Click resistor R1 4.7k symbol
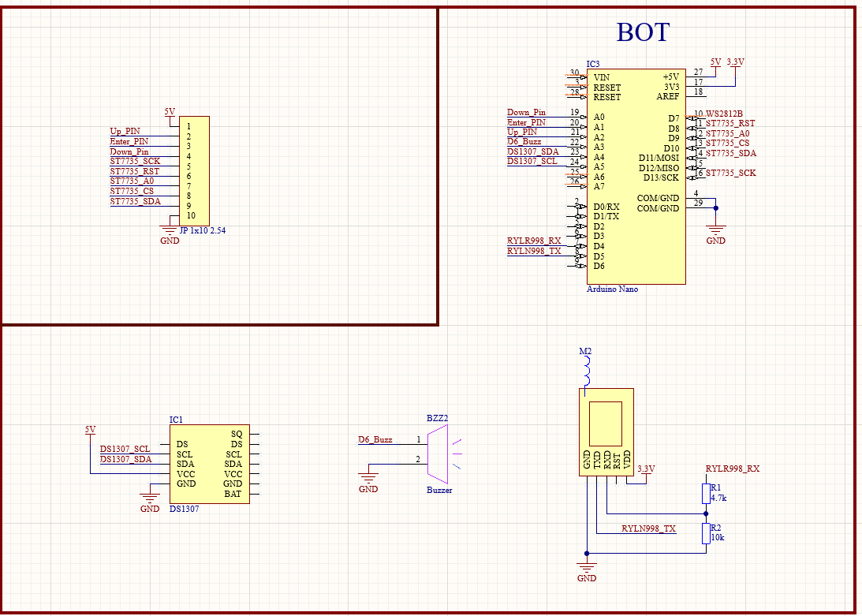This screenshot has width=862, height=616. coord(706,494)
